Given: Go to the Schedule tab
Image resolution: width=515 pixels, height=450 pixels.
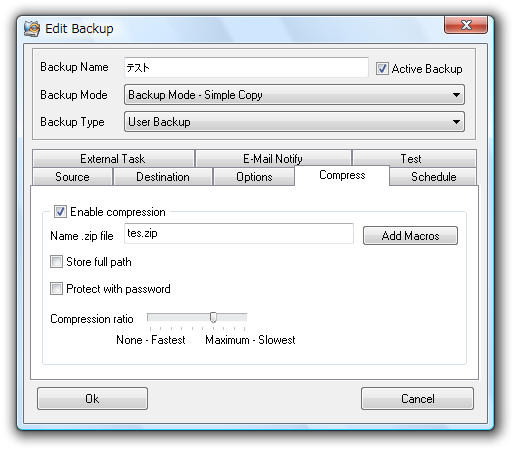Looking at the screenshot, I should click(x=433, y=177).
